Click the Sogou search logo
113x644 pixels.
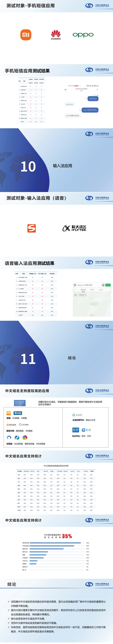coord(11,425)
